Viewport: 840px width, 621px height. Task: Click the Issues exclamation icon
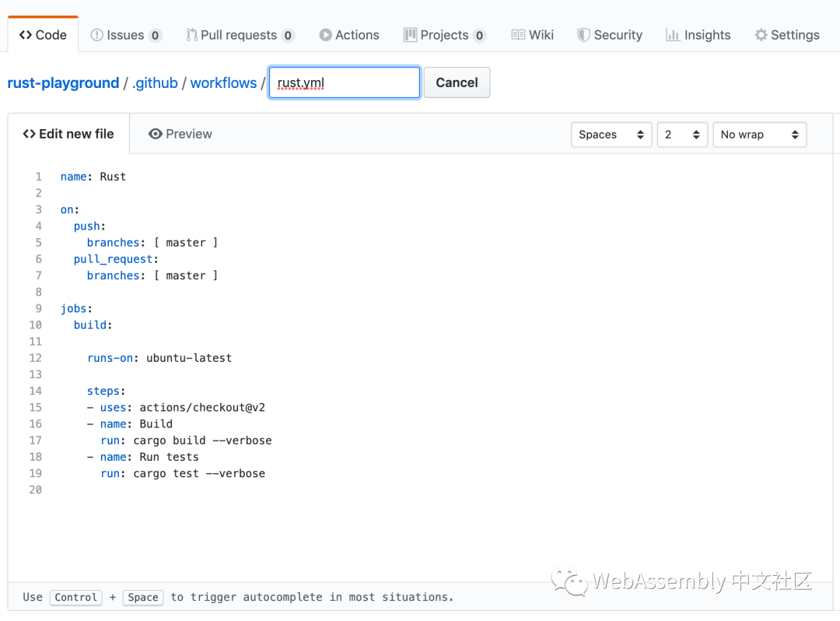coord(96,35)
